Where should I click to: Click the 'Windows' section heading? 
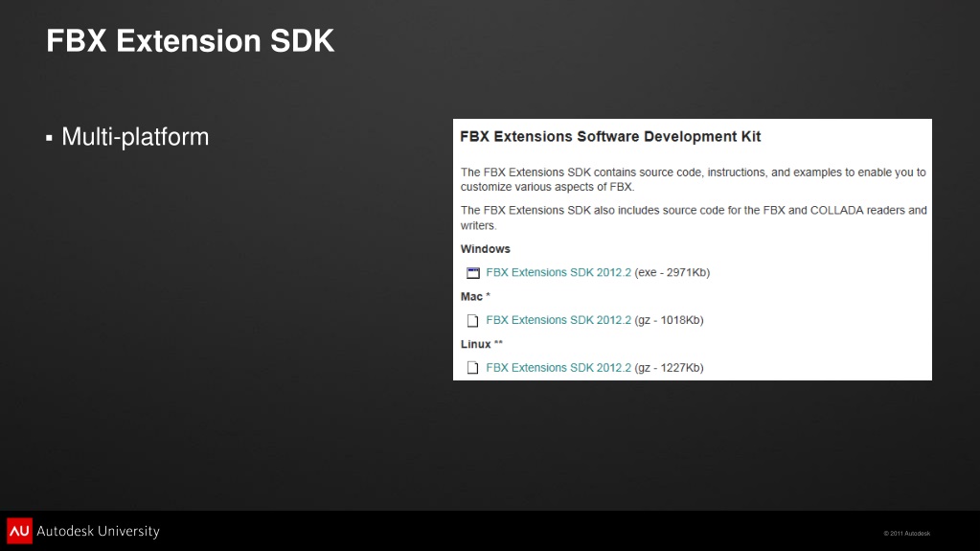click(x=485, y=249)
